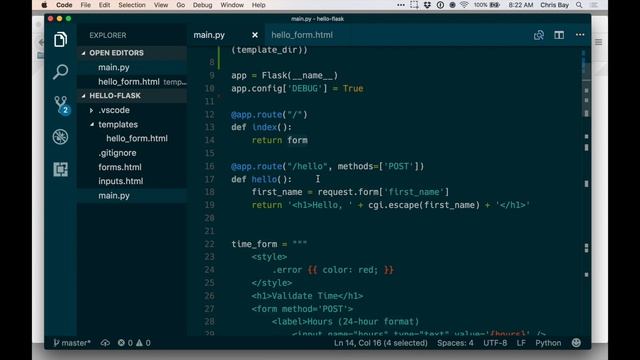The image size is (640, 360).
Task: Split the editor with split icon
Action: [559, 35]
